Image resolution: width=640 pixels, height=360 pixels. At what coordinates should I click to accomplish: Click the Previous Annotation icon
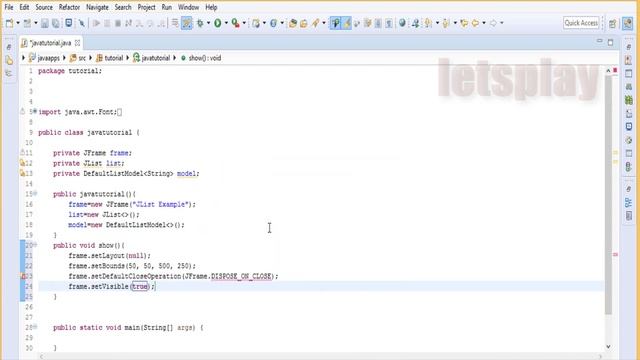446,23
